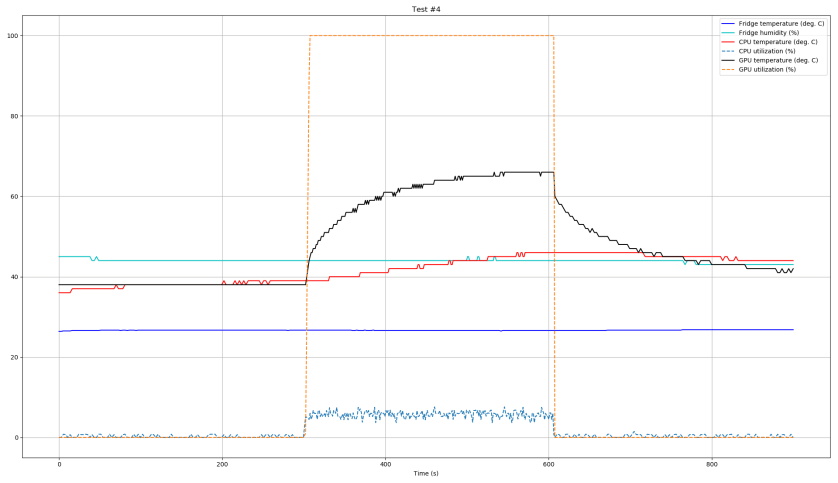This screenshot has width=838, height=483.
Task: Click the cyan Fridge humidity legend line sample
Action: [728, 32]
